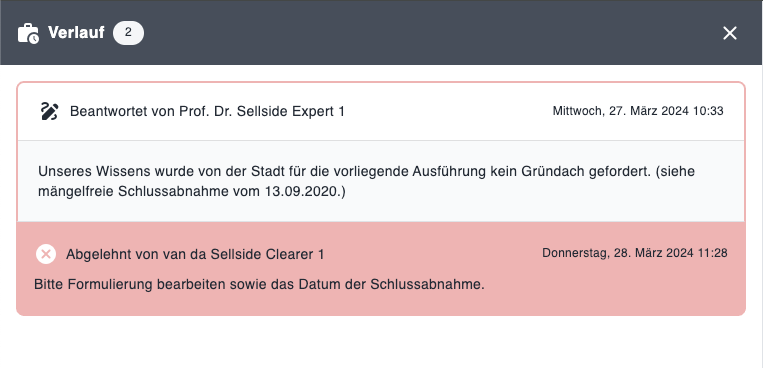763x368 pixels.
Task: Click the entry count badge showing 2
Action: [128, 33]
